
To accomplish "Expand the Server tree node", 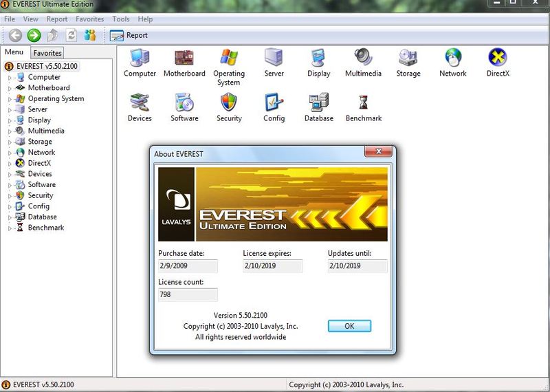I will [x=10, y=110].
